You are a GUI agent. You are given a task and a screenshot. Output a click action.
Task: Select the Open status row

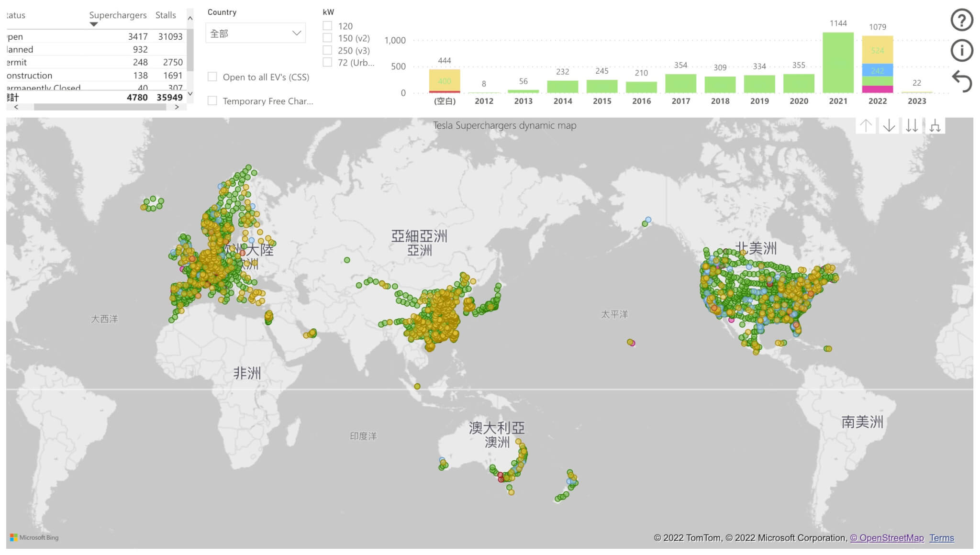pos(96,36)
